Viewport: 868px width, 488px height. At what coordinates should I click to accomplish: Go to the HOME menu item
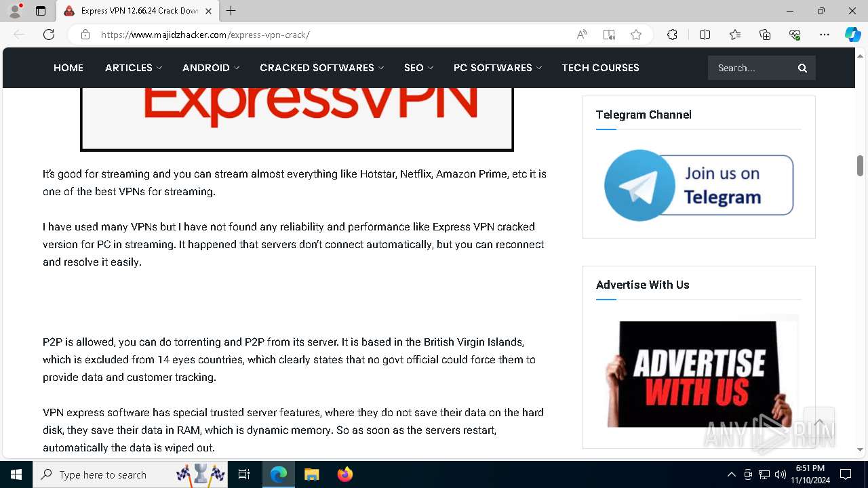pyautogui.click(x=68, y=68)
